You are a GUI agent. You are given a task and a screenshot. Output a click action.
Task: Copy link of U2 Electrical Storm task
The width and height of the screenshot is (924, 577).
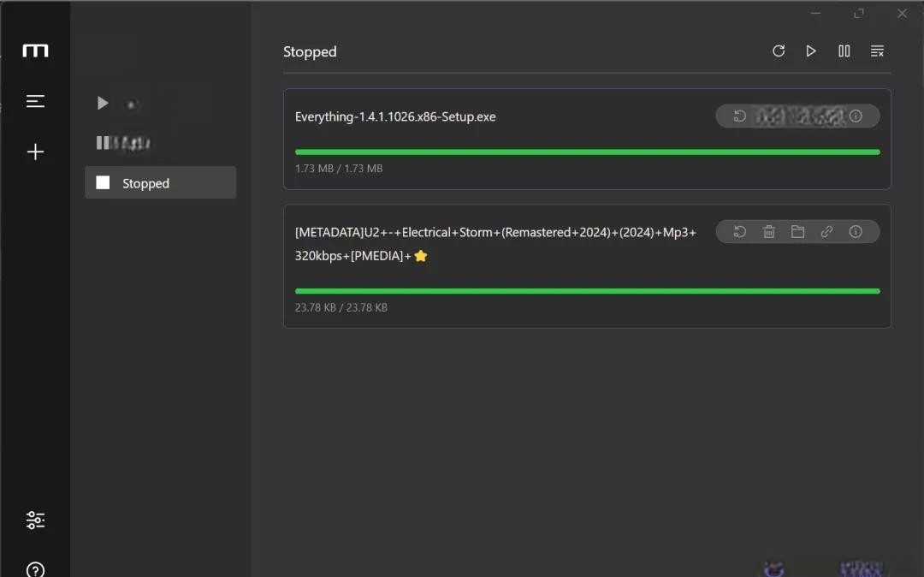click(x=826, y=232)
